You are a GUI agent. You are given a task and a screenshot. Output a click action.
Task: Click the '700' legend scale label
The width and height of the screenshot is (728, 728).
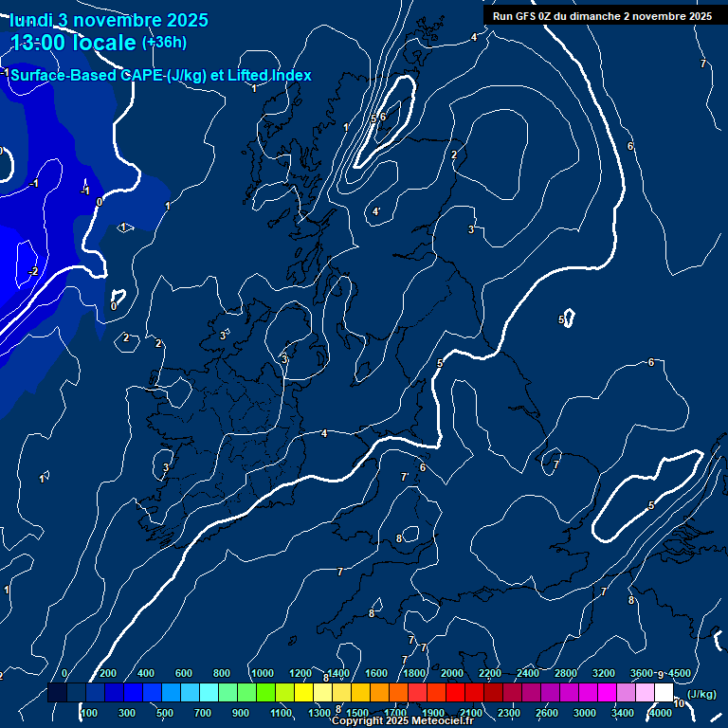(x=203, y=713)
